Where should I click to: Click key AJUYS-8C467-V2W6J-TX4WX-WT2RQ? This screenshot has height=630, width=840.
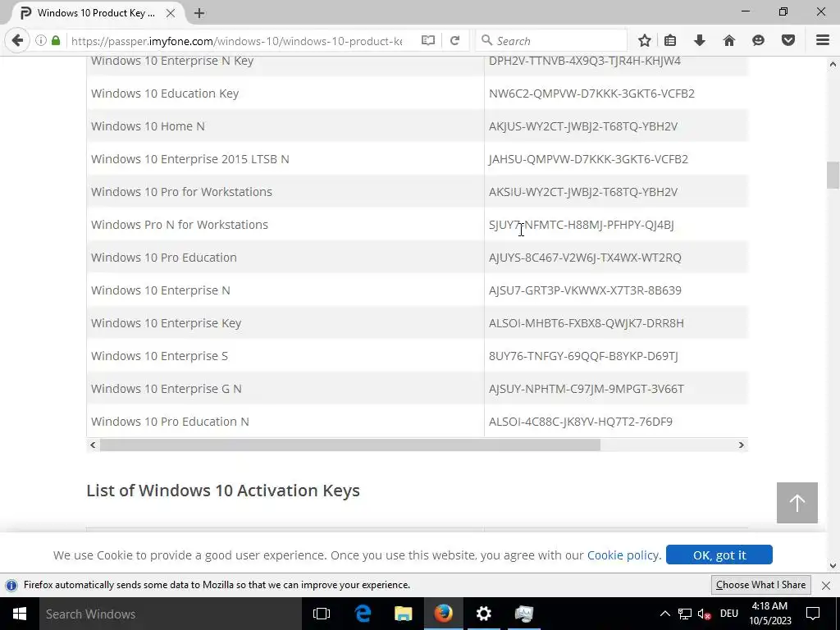click(x=585, y=257)
